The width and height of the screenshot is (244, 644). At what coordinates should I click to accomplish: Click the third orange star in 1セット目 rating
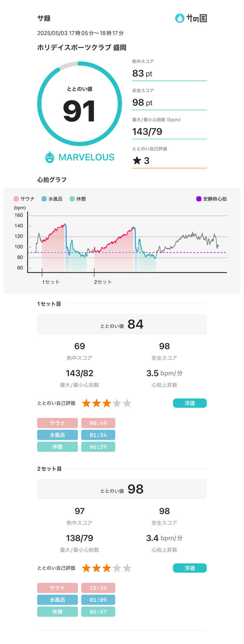pyautogui.click(x=107, y=403)
